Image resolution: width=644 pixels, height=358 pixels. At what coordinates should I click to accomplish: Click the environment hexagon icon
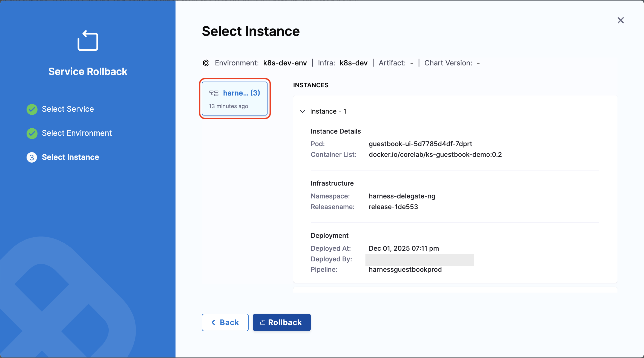click(206, 63)
